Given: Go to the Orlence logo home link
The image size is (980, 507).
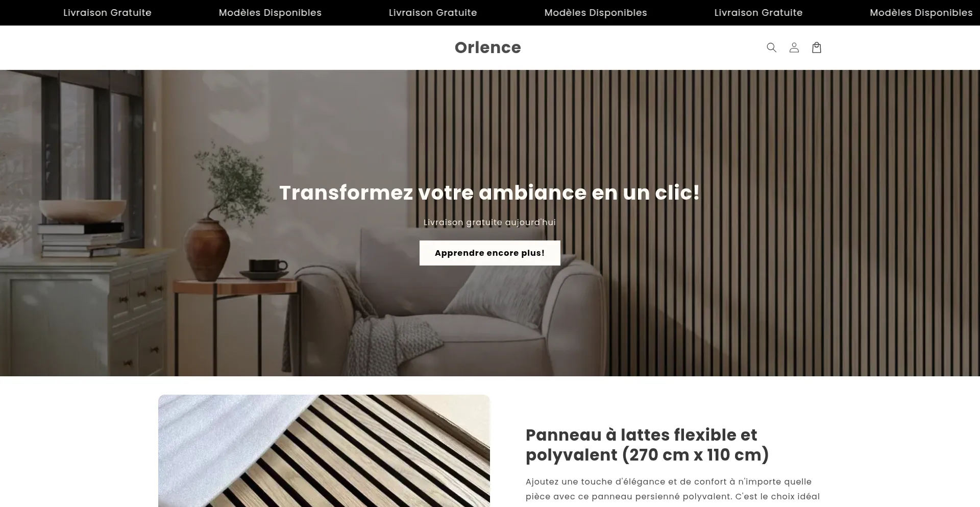Looking at the screenshot, I should (487, 47).
